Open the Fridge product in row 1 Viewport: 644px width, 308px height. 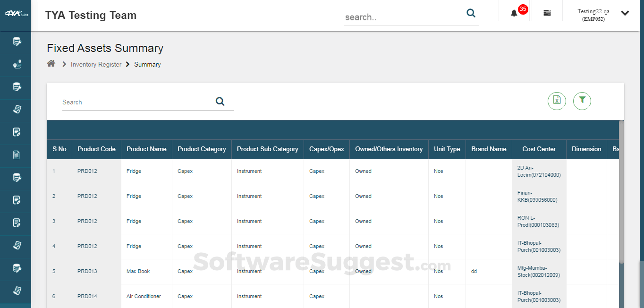(134, 171)
